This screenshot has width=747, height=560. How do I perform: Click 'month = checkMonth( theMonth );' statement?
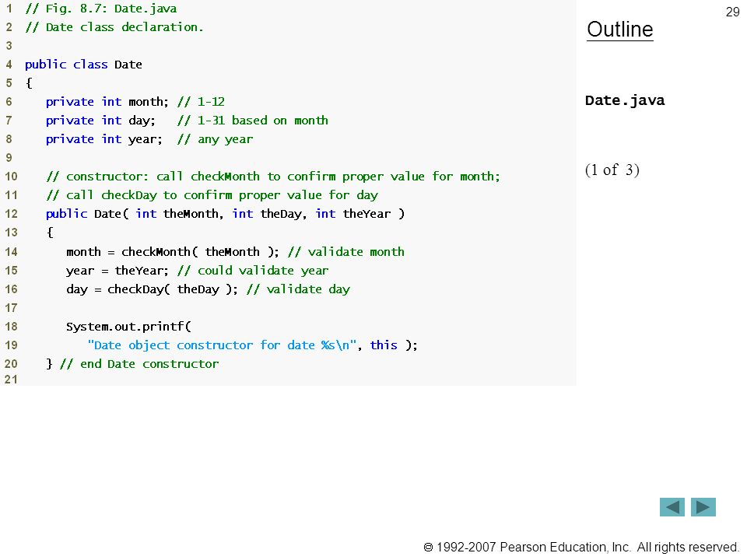coord(173,251)
